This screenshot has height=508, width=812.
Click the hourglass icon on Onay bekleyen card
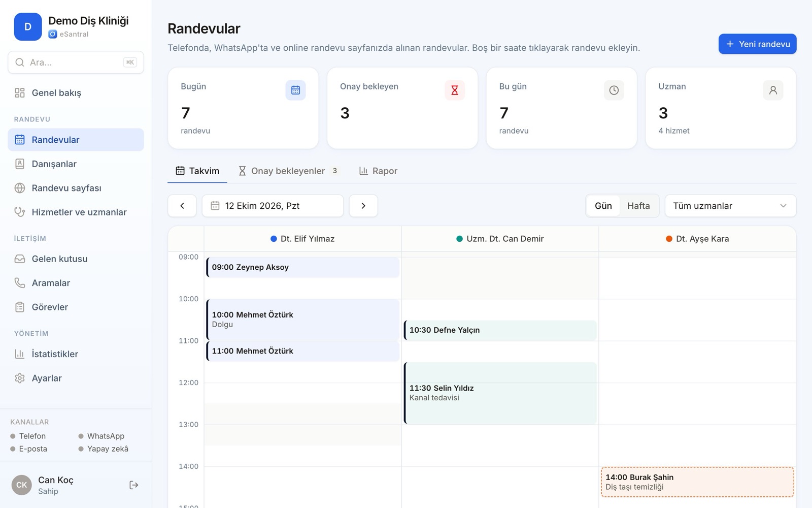point(455,90)
